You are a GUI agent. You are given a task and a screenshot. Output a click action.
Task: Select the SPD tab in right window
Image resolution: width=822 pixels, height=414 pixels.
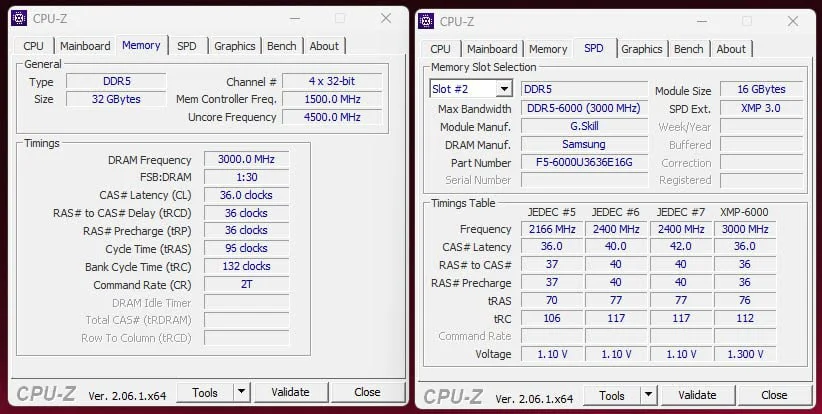click(x=593, y=48)
